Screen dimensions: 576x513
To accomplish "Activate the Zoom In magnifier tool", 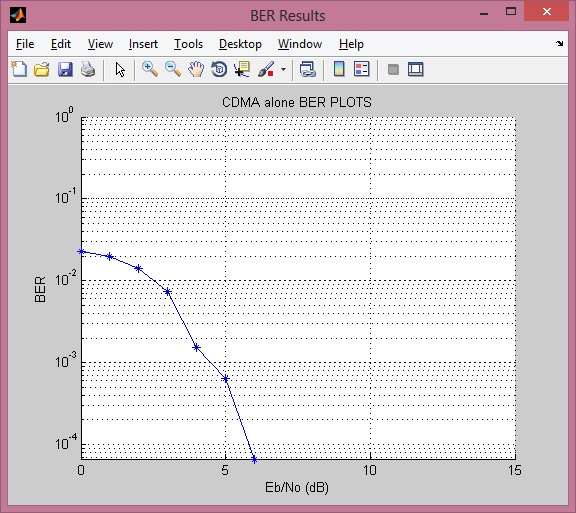I will (x=150, y=69).
